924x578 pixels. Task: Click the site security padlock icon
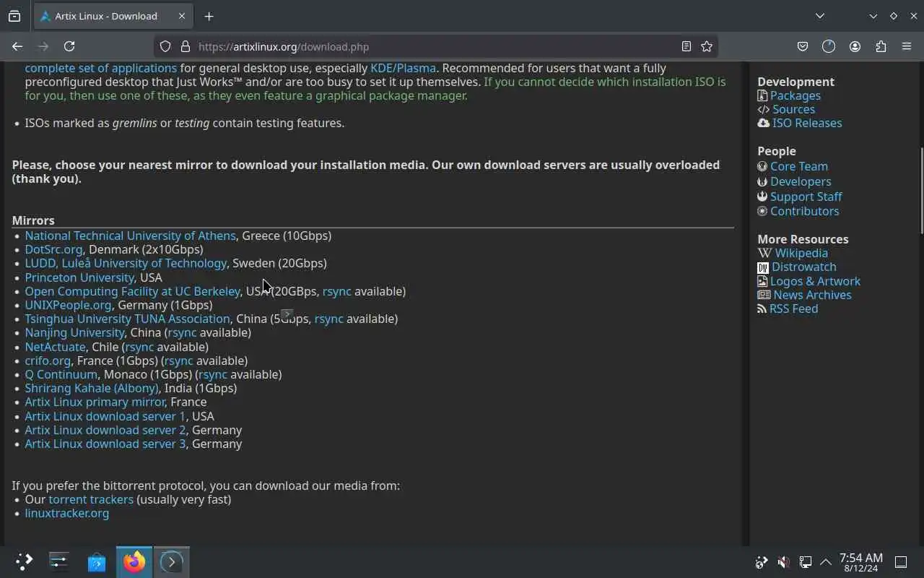point(186,46)
